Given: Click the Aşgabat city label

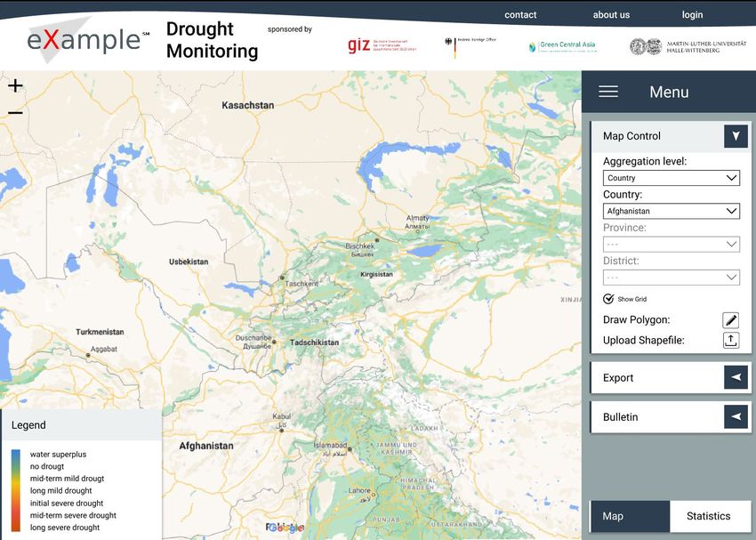Looking at the screenshot, I should coord(104,349).
